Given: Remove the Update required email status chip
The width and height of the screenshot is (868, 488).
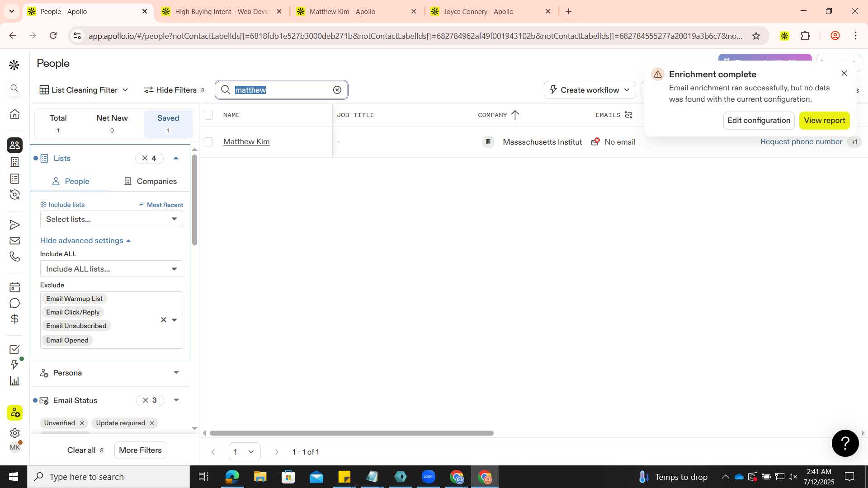Looking at the screenshot, I should pos(152,423).
